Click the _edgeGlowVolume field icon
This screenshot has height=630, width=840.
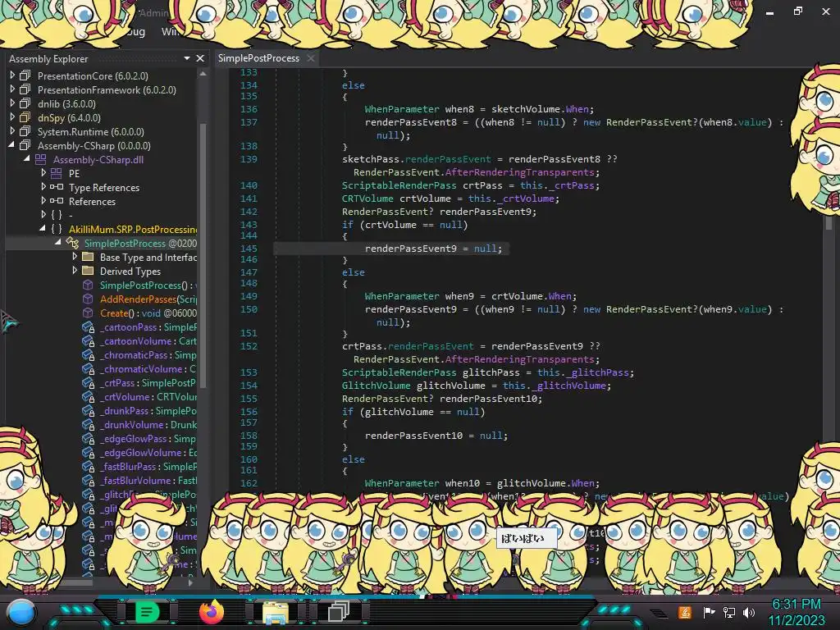[88, 453]
